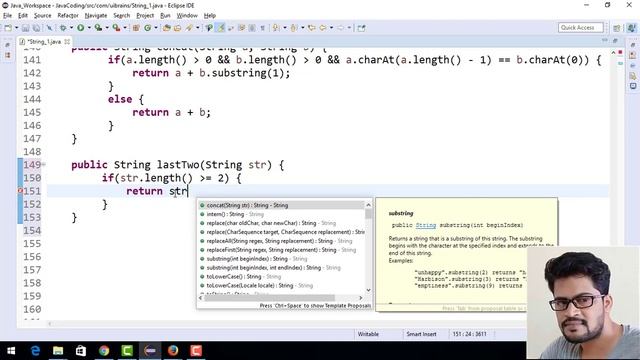Screen dimensions: 640x360
Task: Open the Run configurations dropdown arrow
Action: (89, 28)
